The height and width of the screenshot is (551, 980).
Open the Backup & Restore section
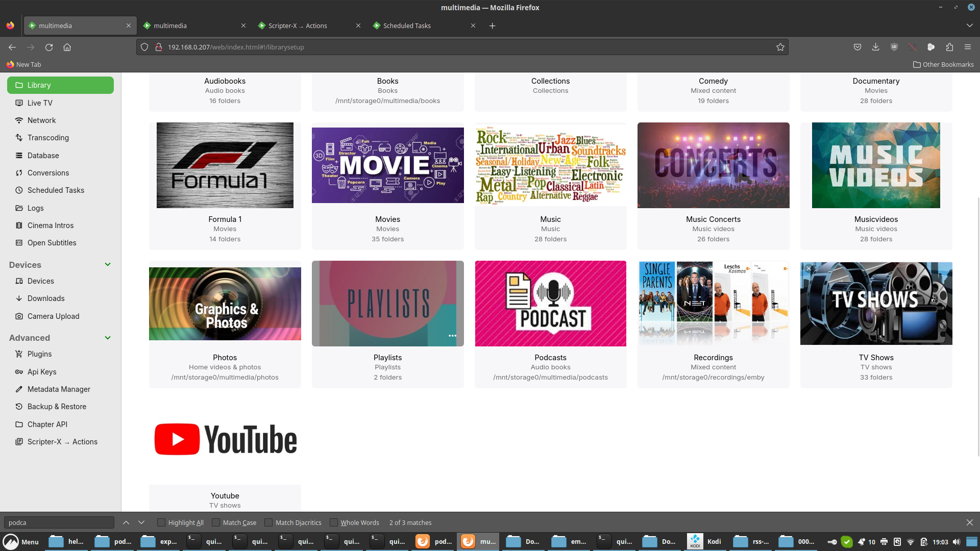pos(57,406)
